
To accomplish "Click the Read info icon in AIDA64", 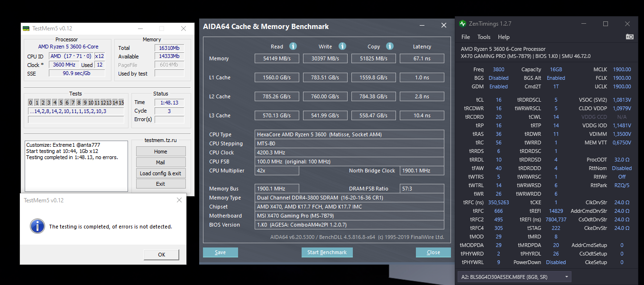I will (x=293, y=46).
